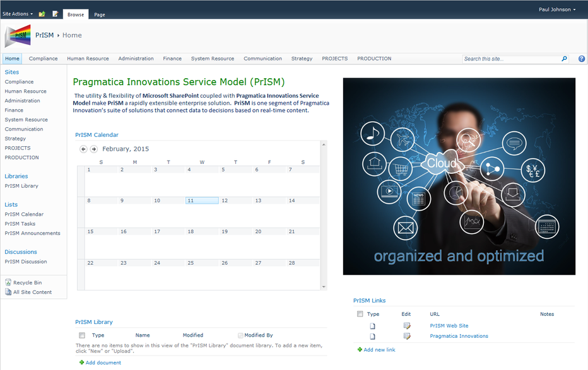This screenshot has width=588, height=370.
Task: Click the Search this site input field
Action: [512, 59]
